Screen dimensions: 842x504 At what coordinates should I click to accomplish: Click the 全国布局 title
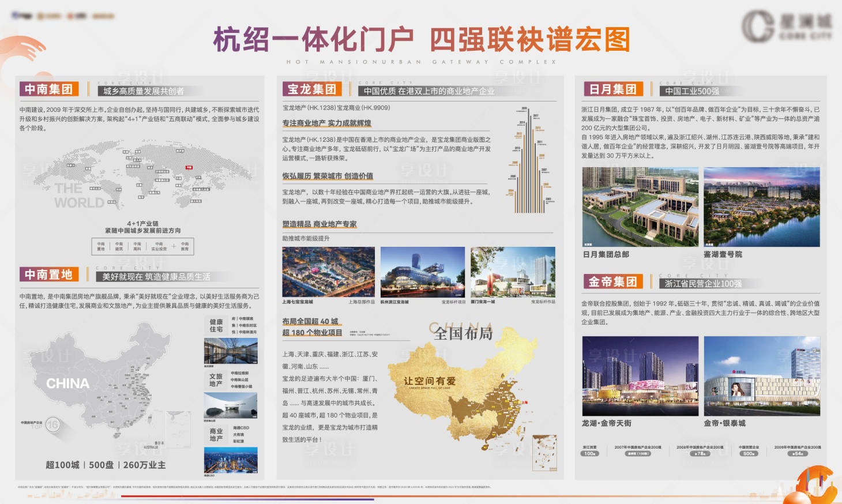coord(463,333)
